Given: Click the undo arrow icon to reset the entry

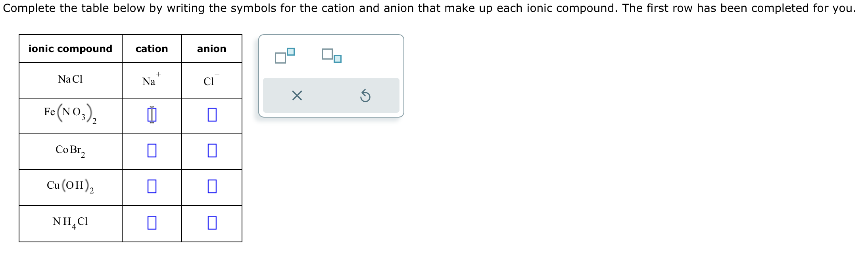Looking at the screenshot, I should tap(365, 95).
